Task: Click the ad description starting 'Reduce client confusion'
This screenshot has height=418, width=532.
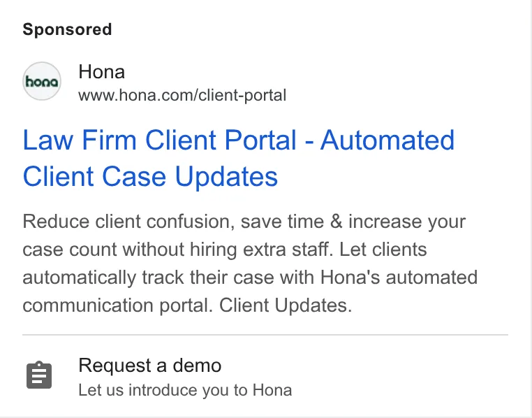Action: click(250, 264)
